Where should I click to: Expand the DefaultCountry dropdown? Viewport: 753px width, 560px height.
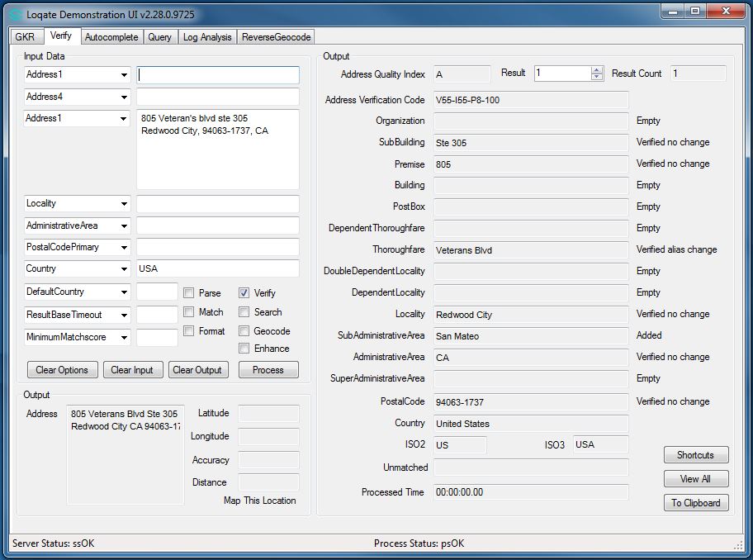click(x=124, y=292)
